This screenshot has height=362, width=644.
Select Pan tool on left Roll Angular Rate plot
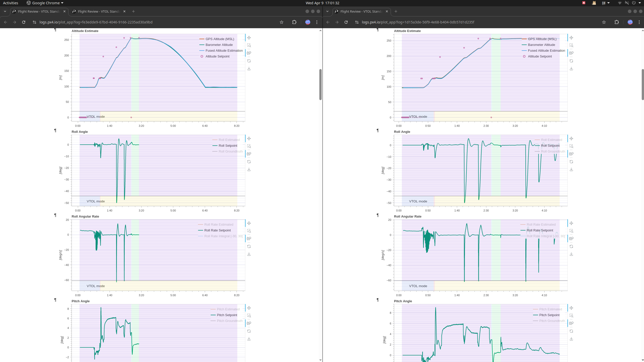[249, 223]
